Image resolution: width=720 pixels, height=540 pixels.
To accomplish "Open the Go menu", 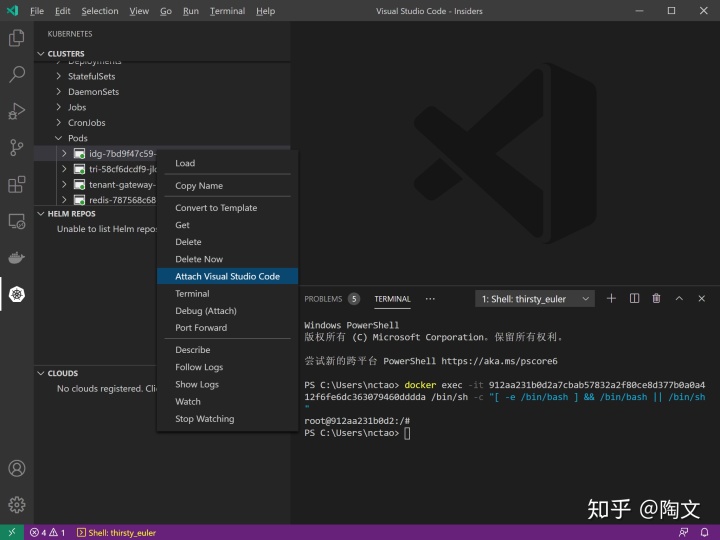I will point(166,11).
